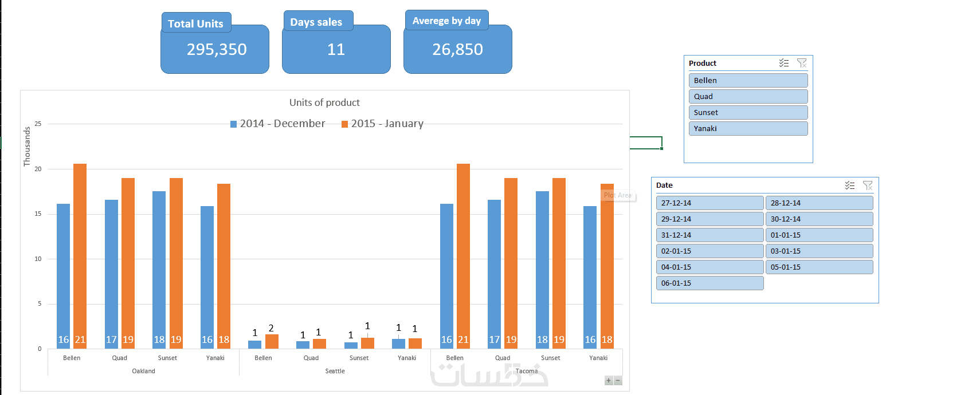Select the Yanaki product slicer item
Image resolution: width=980 pixels, height=395 pixels.
point(748,129)
